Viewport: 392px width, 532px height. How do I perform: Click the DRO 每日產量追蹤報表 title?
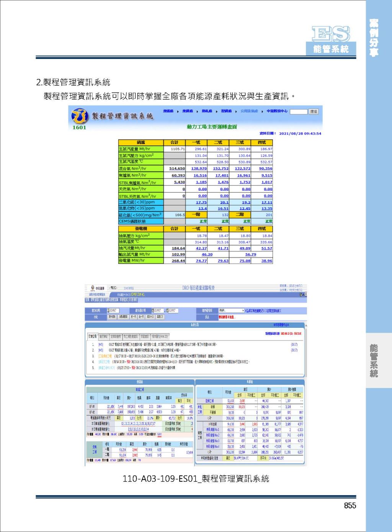[x=198, y=288]
